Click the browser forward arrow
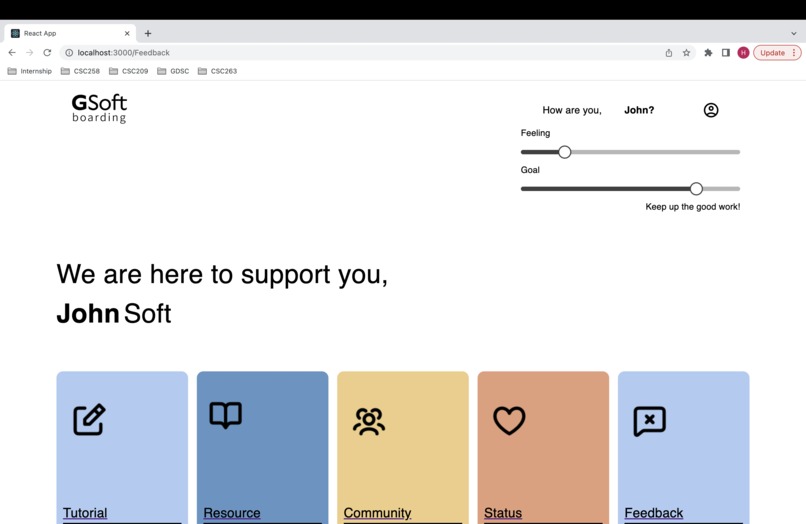 click(29, 52)
